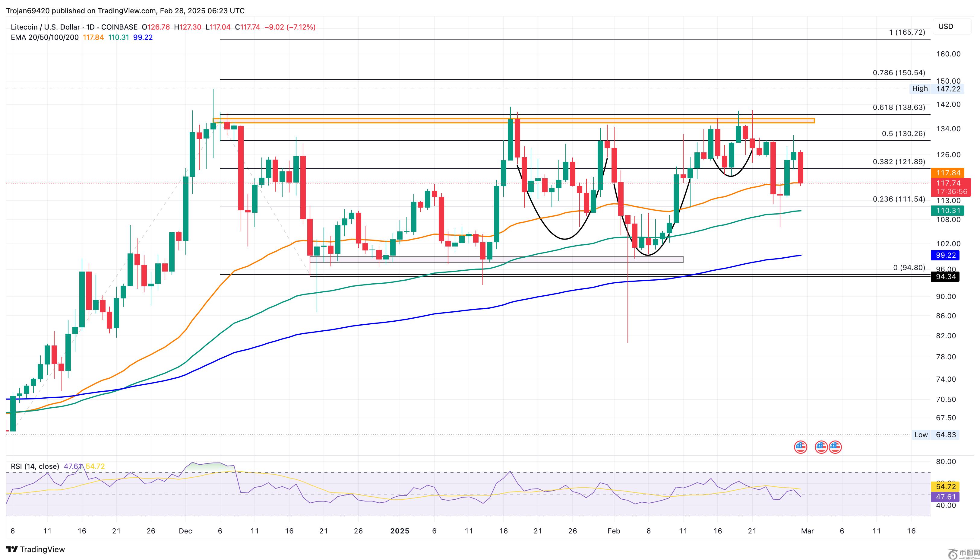Click the rightmost US flag event icon
This screenshot has height=560, width=980.
(836, 447)
